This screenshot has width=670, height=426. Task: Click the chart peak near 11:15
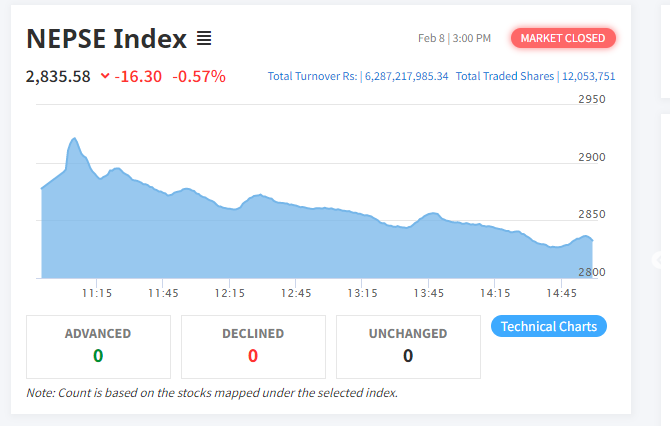(74, 141)
